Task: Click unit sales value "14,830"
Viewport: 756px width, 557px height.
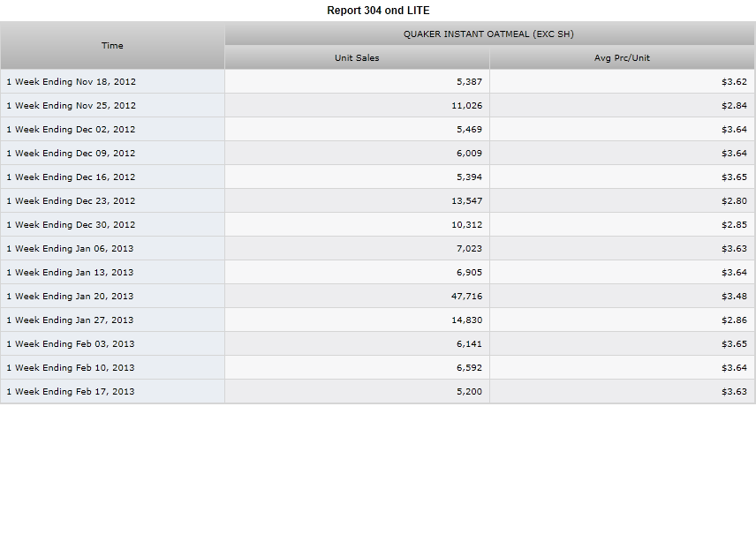Action: (x=466, y=320)
